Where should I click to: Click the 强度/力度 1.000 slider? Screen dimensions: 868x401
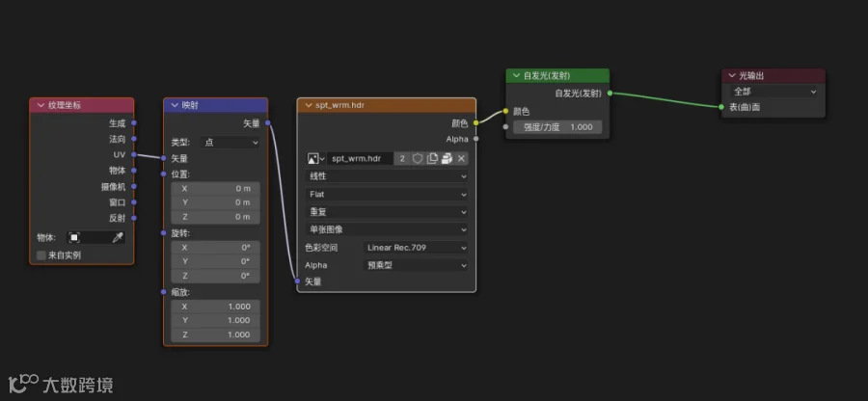click(x=557, y=127)
